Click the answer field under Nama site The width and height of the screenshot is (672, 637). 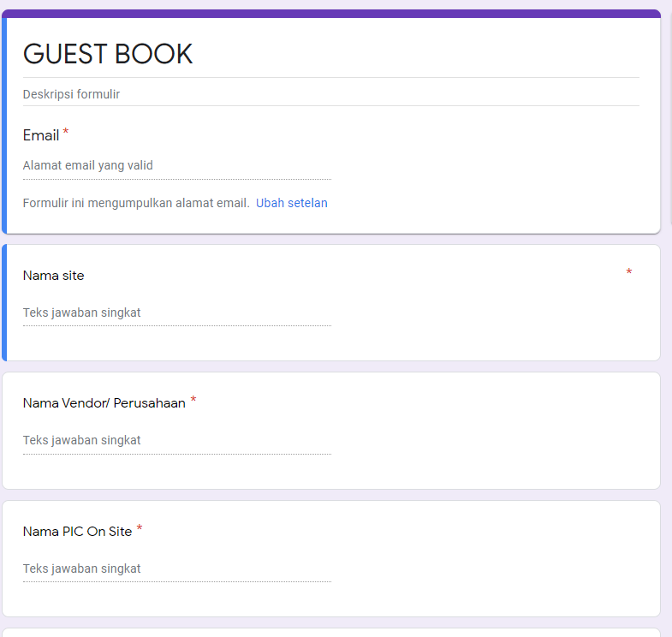[177, 313]
